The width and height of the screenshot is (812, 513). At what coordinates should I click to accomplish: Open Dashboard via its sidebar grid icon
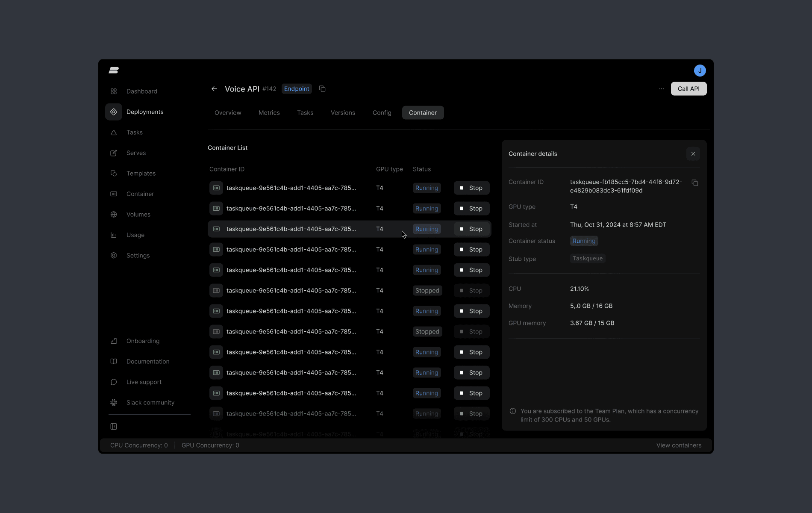(114, 91)
